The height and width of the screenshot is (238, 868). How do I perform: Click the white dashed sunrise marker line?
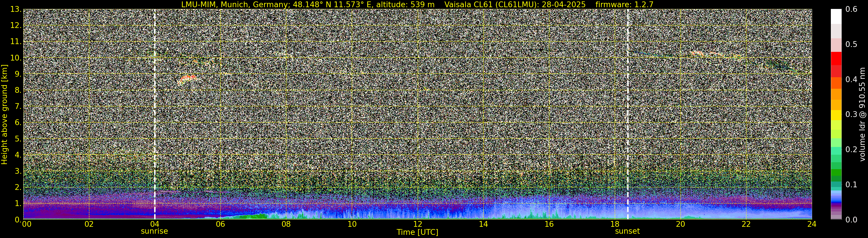[155, 114]
